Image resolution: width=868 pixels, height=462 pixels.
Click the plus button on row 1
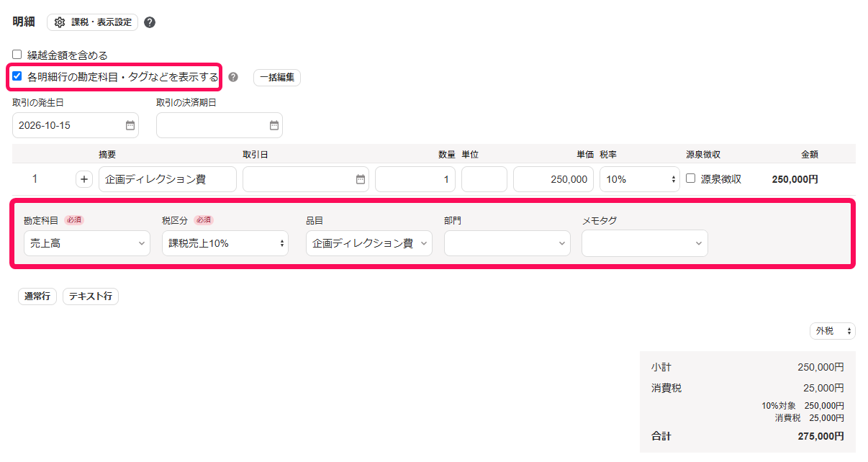click(84, 179)
